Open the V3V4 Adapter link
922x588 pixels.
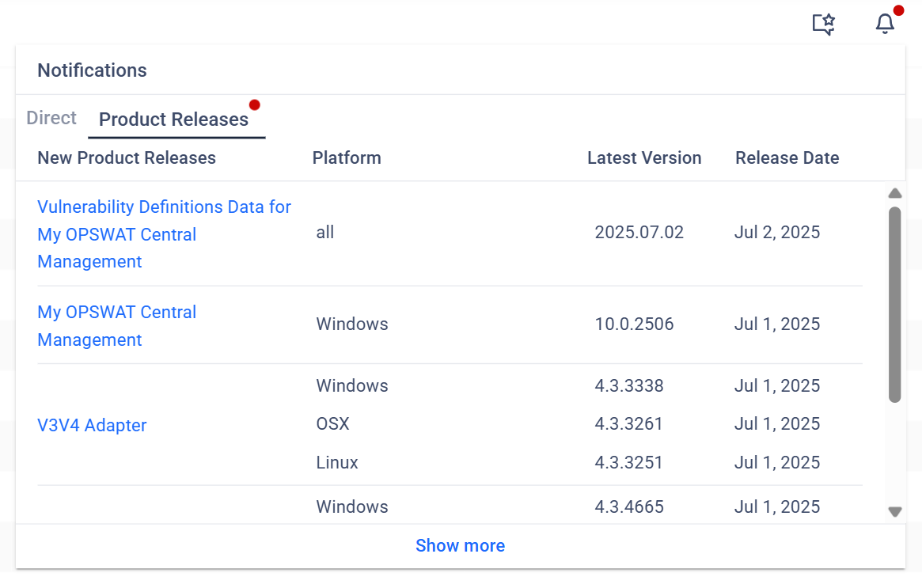(x=92, y=425)
